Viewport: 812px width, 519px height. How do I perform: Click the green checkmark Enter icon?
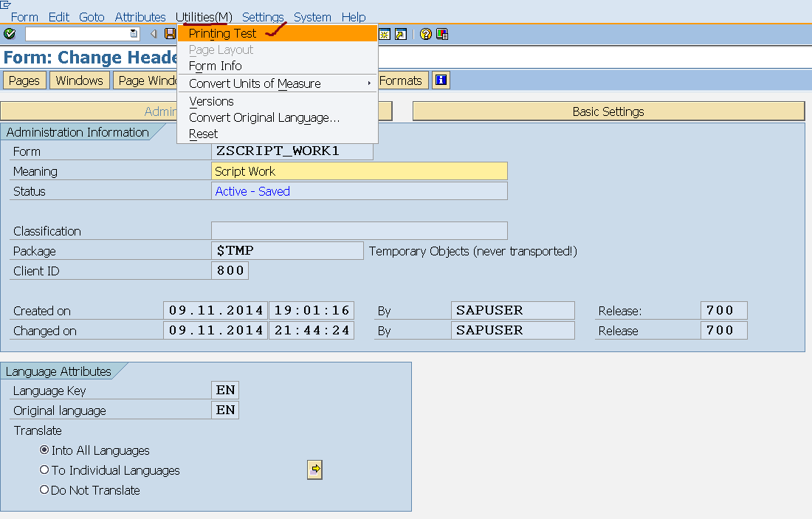(x=10, y=34)
